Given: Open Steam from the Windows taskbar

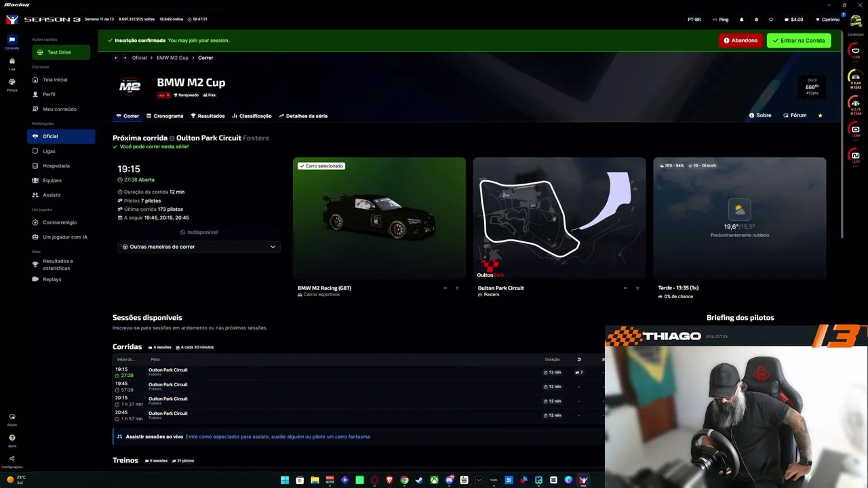Looking at the screenshot, I should (x=419, y=480).
